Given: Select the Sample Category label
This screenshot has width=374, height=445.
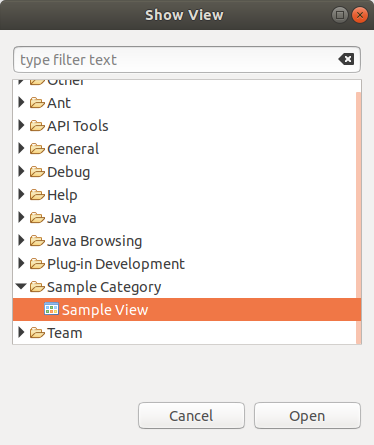Looking at the screenshot, I should tap(104, 287).
